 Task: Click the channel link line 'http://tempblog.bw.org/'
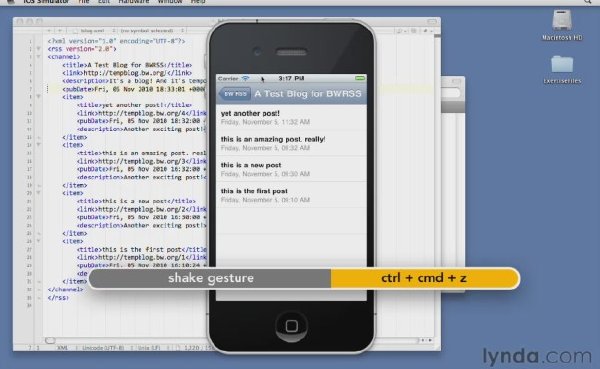pos(127,73)
